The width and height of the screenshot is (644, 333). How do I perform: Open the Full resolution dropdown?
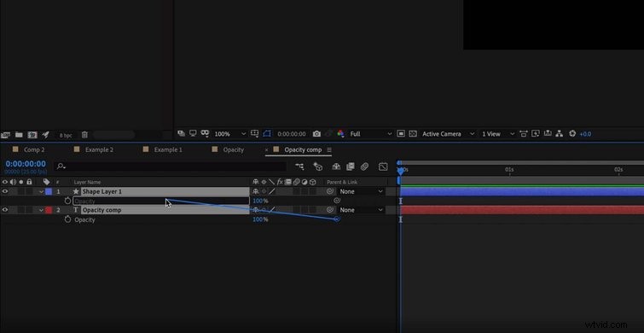tap(371, 134)
